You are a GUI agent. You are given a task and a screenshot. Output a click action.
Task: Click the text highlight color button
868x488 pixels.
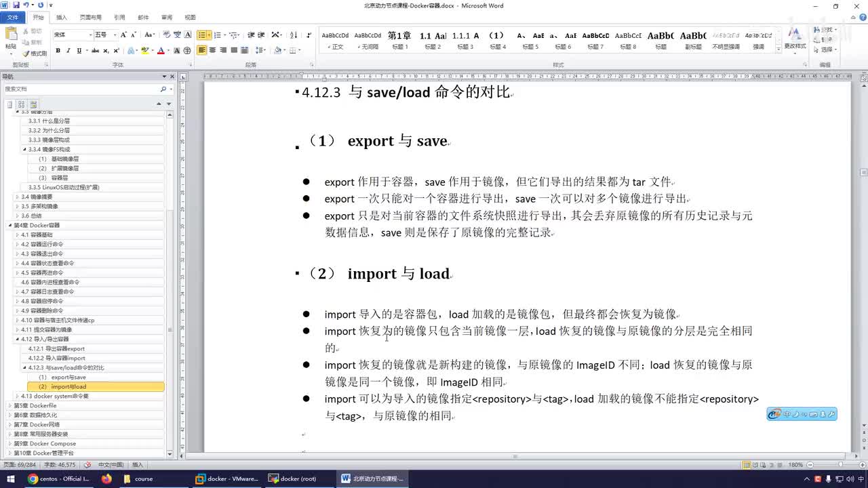tap(144, 51)
